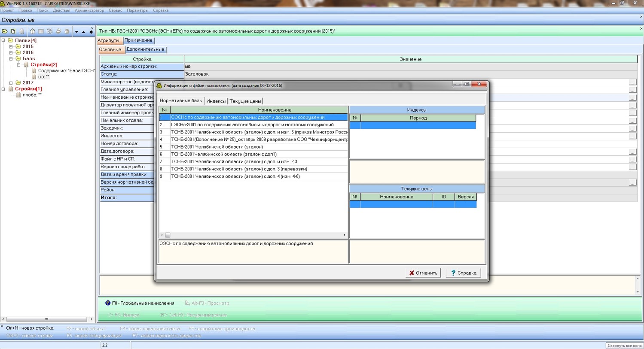Click F8 - Глобальные начисления

click(x=140, y=303)
